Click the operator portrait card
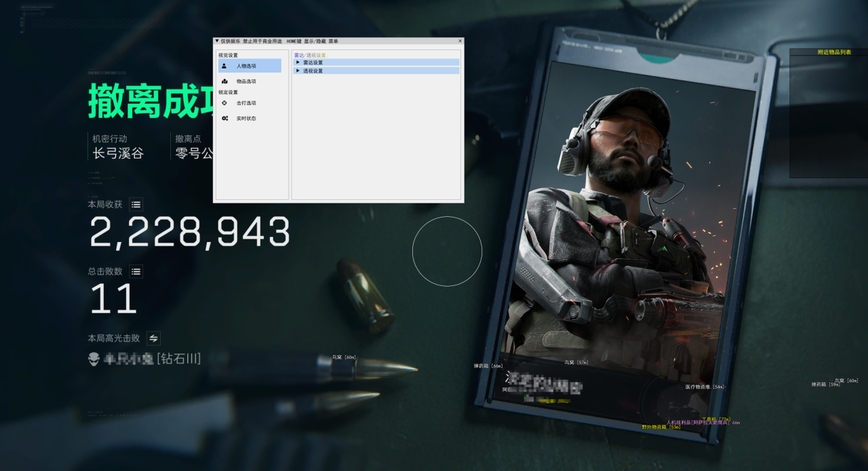 (x=631, y=230)
